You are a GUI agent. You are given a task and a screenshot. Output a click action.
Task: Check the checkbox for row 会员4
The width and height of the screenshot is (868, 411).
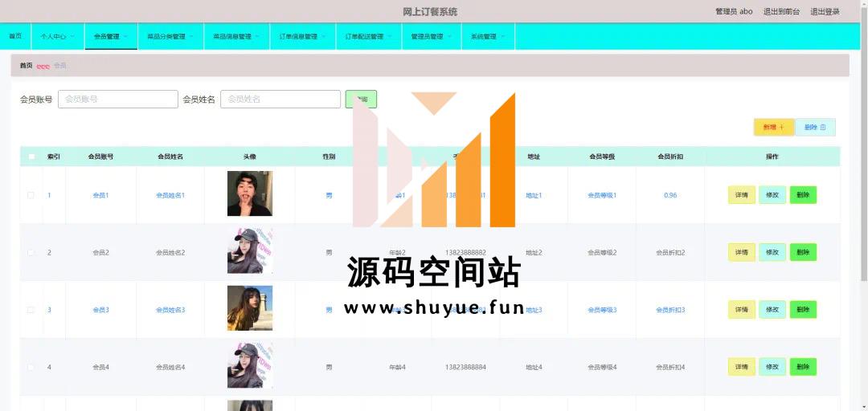tap(31, 367)
